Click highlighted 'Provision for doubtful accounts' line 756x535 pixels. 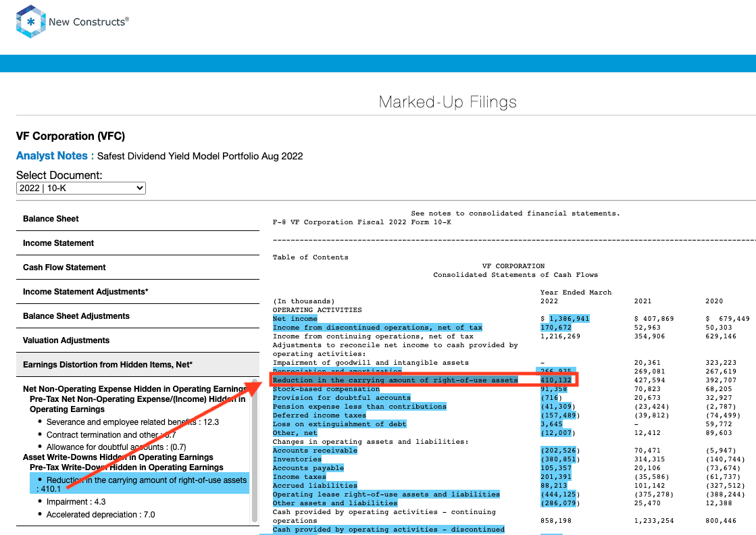(x=342, y=398)
